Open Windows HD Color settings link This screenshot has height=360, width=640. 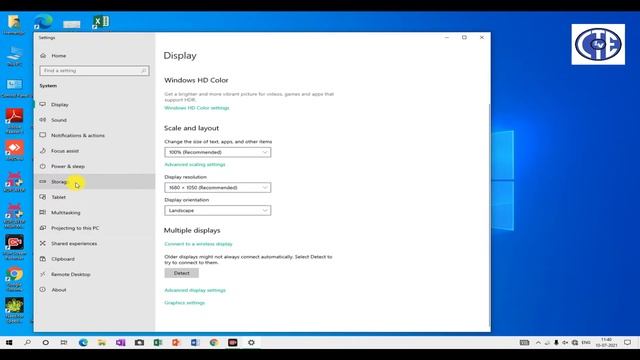[x=197, y=108]
